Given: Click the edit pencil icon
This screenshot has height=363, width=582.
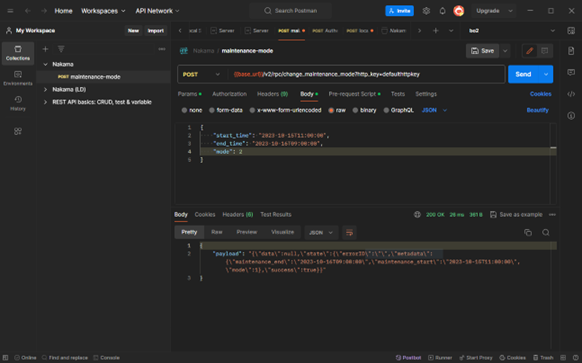Looking at the screenshot, I should tap(530, 51).
